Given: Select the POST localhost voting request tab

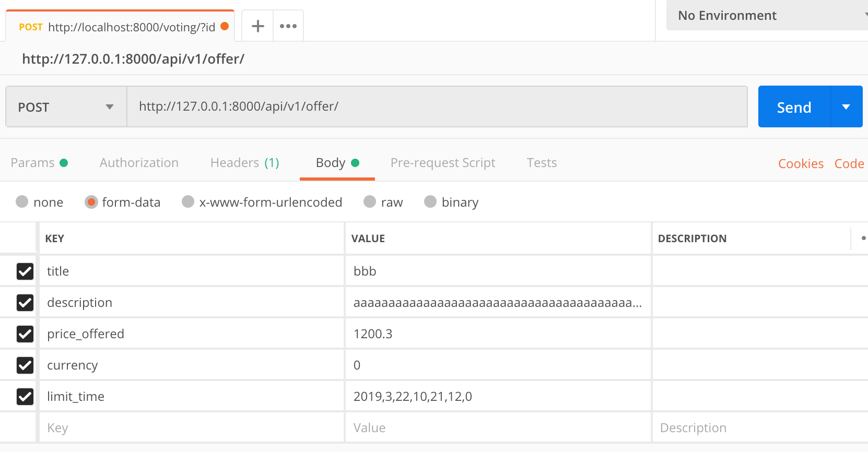Looking at the screenshot, I should click(x=120, y=26).
